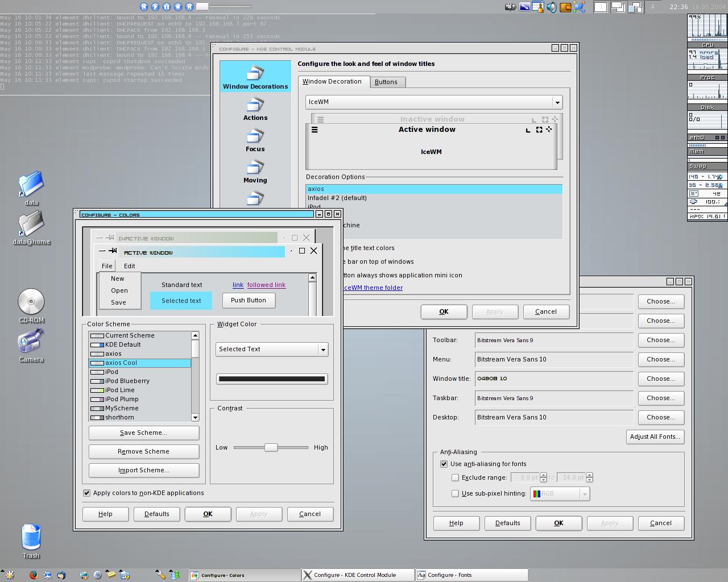Click File menu in color preview

[x=107, y=266]
